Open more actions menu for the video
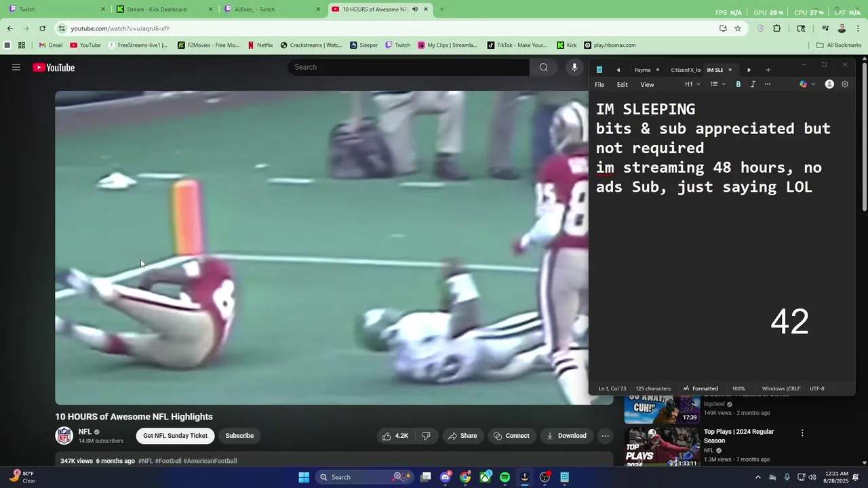The image size is (868, 488). click(605, 436)
